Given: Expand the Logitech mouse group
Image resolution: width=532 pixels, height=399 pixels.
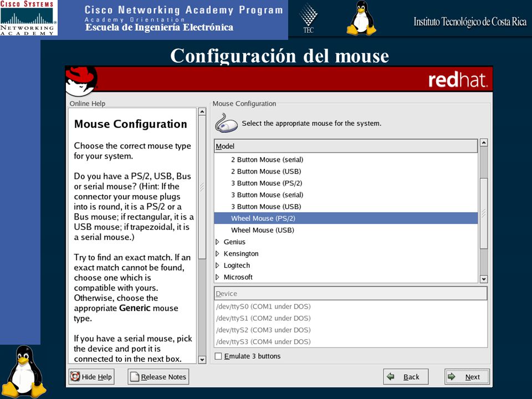Looking at the screenshot, I should click(217, 265).
